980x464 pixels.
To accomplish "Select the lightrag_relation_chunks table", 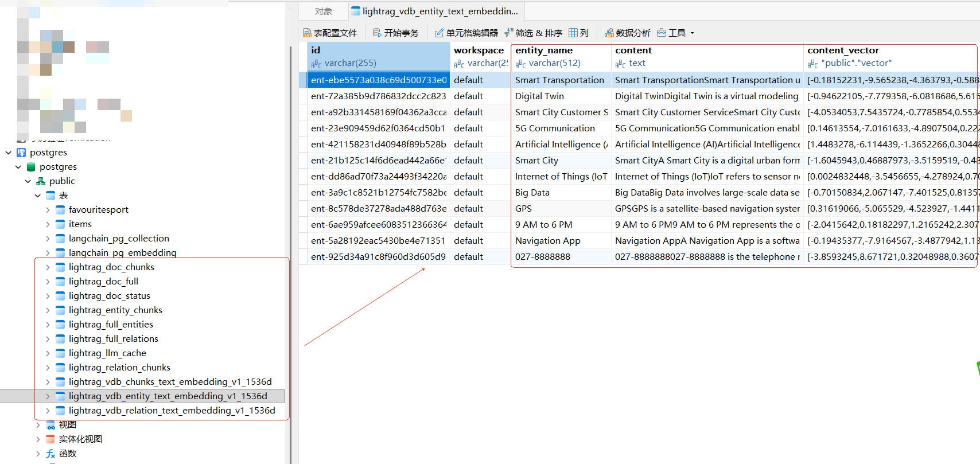I will (x=119, y=368).
